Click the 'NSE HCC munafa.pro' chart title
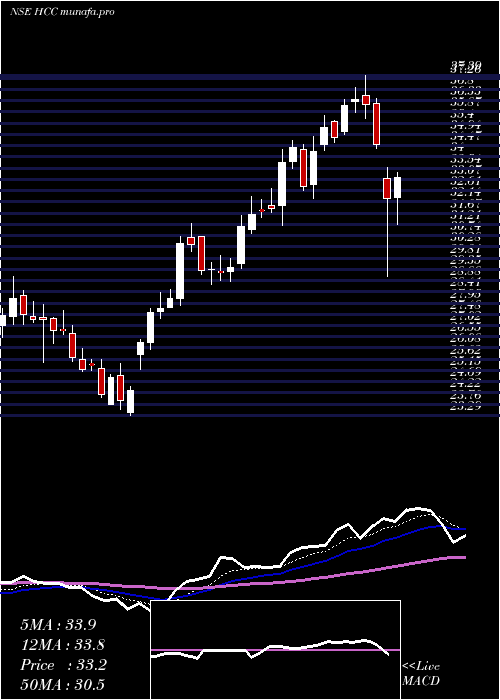The image size is (500, 700). coord(62,12)
